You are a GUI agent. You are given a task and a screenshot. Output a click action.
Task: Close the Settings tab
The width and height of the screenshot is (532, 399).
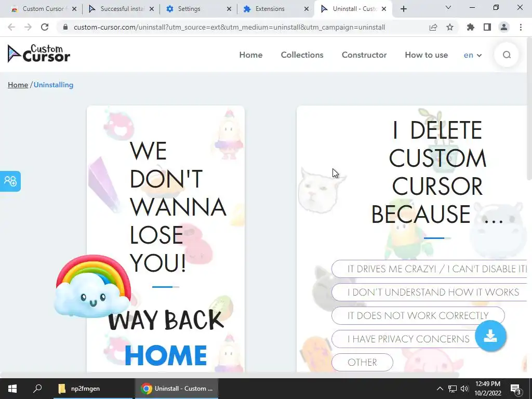(x=229, y=9)
